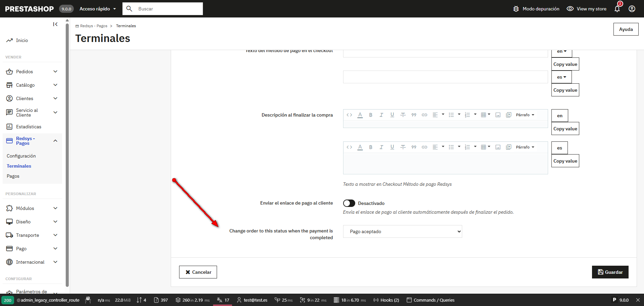The height and width of the screenshot is (306, 644).
Task: Insert media icon in the es editor
Action: (x=508, y=147)
